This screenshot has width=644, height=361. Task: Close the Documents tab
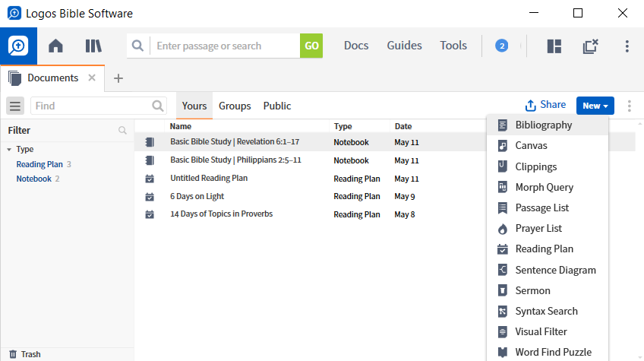[92, 78]
